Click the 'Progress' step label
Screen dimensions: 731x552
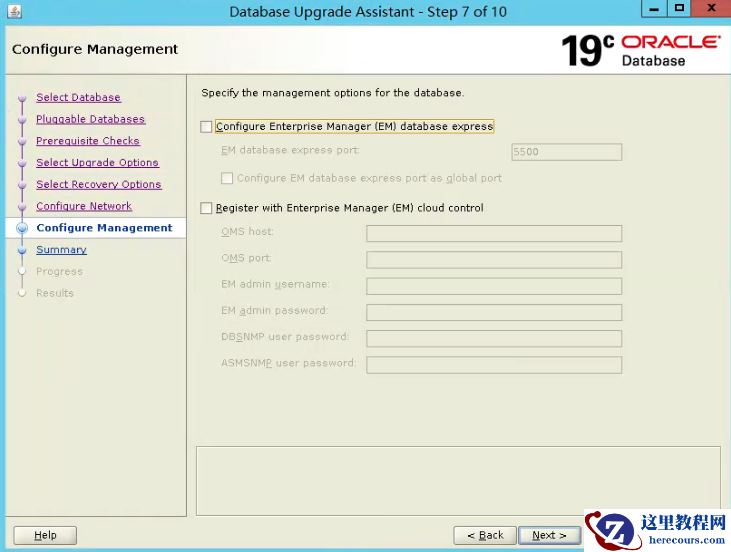[x=59, y=271]
